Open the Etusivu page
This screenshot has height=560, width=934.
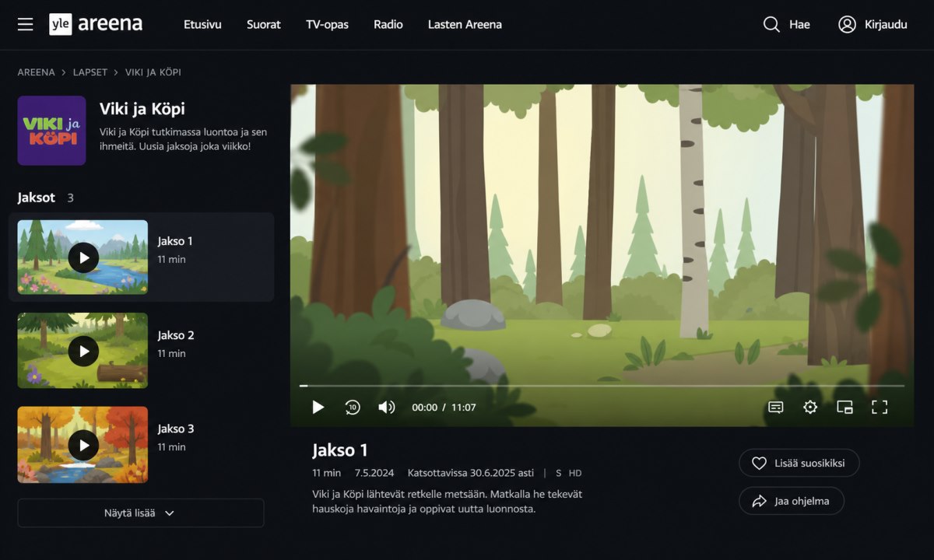click(202, 25)
